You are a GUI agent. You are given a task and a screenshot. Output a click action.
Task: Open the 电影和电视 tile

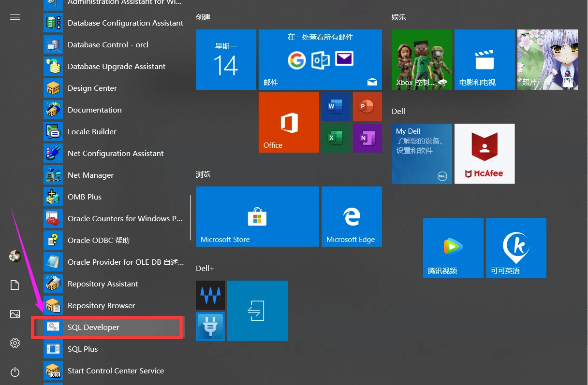coord(485,59)
